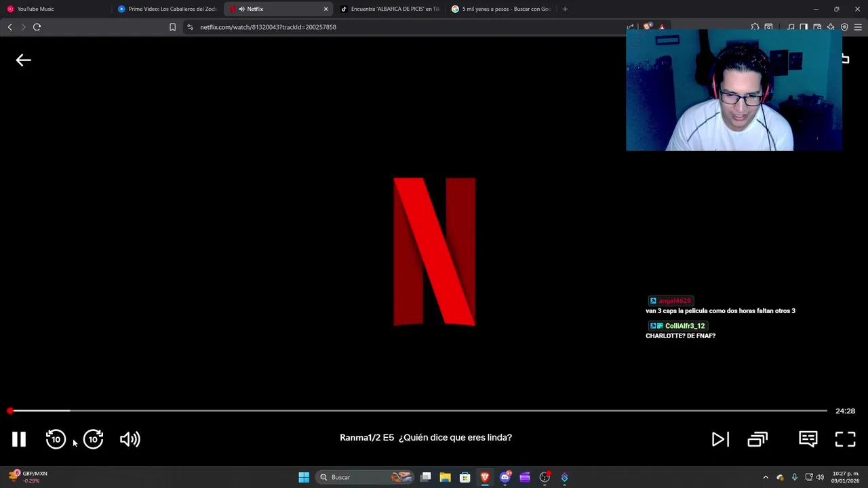This screenshot has width=868, height=488.
Task: Click the Buscar taskbar search box
Action: 365,477
